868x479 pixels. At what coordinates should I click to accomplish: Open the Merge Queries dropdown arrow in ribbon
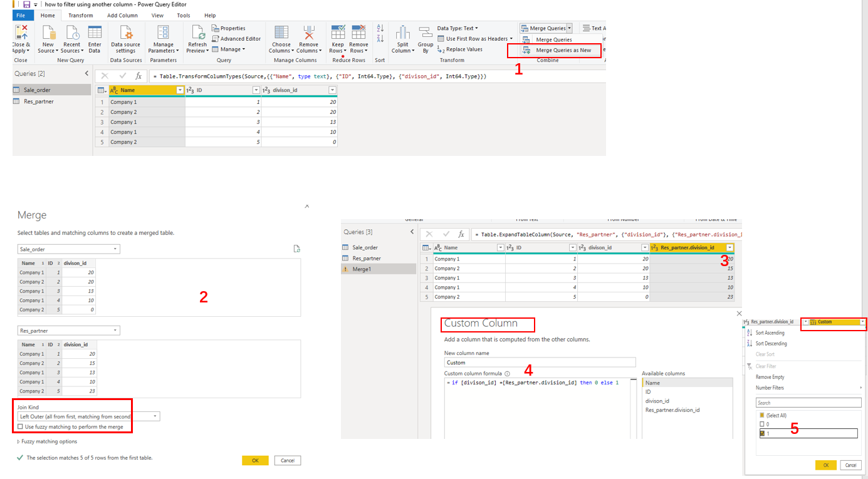[x=569, y=28]
